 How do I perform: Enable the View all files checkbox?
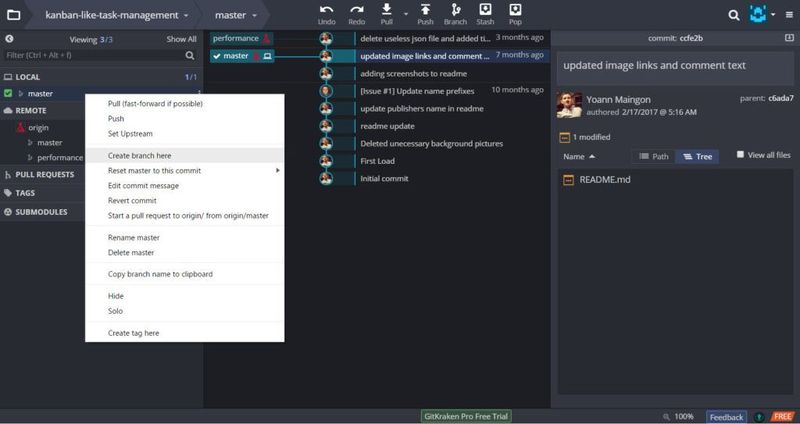pos(741,155)
